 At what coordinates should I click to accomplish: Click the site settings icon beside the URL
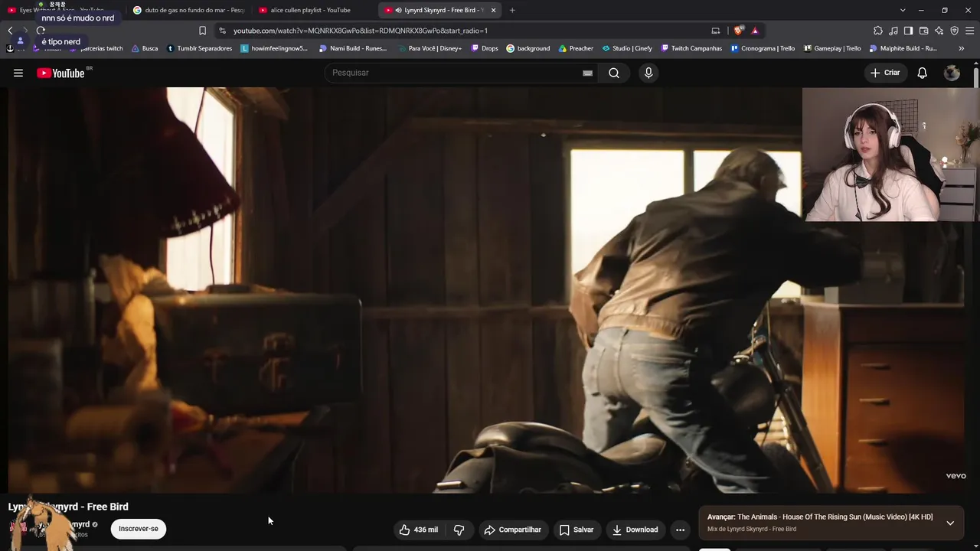tap(222, 31)
